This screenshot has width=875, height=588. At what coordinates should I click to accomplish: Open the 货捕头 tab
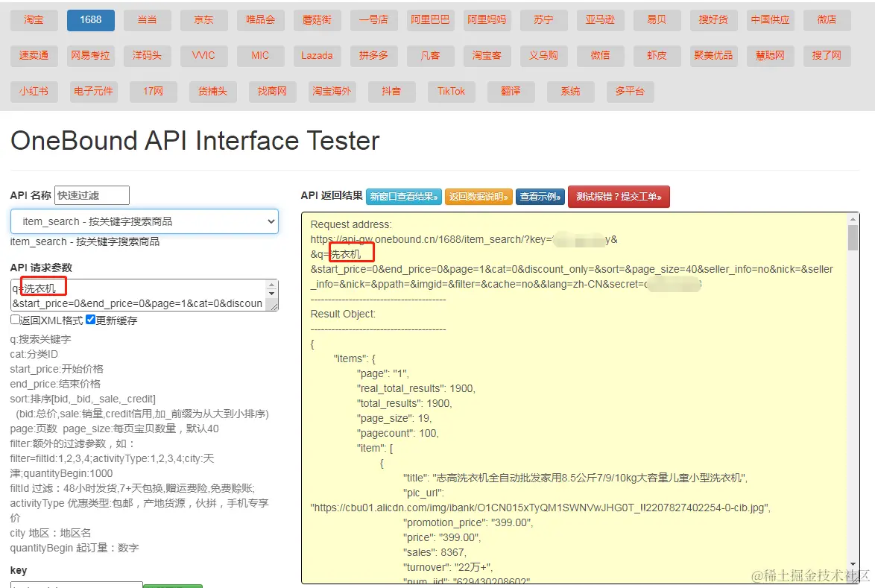click(x=212, y=92)
